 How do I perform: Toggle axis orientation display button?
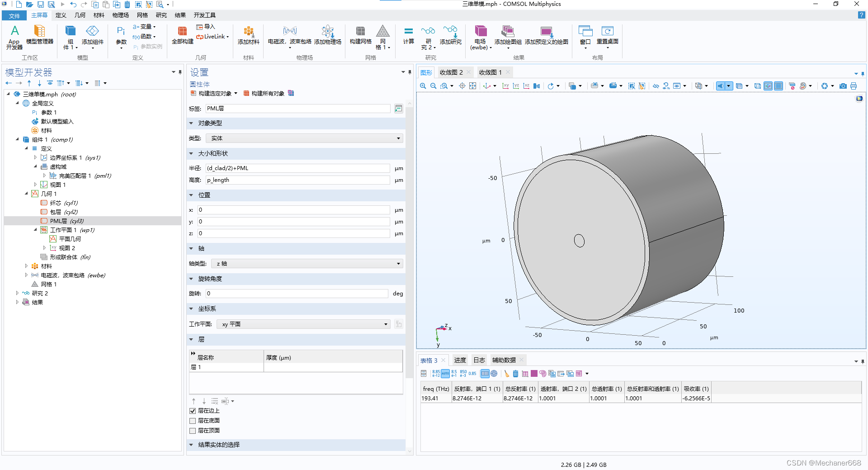768,86
